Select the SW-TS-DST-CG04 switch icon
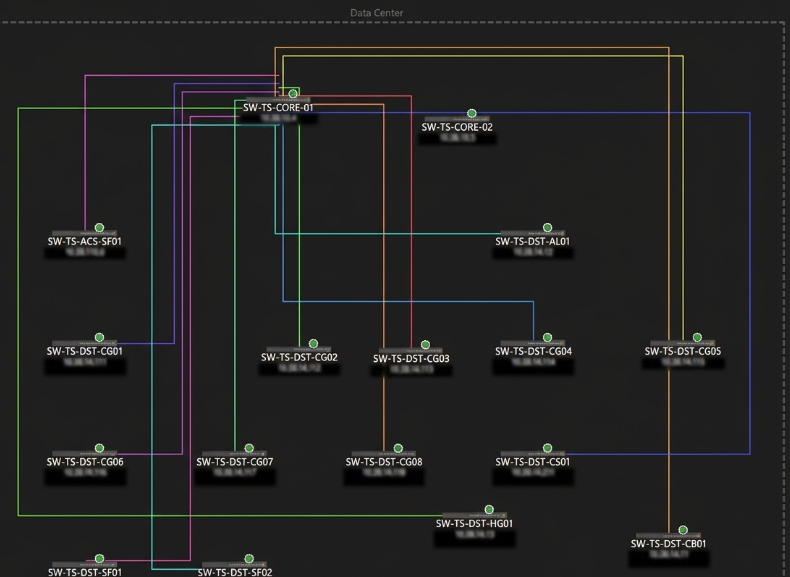 pyautogui.click(x=533, y=344)
